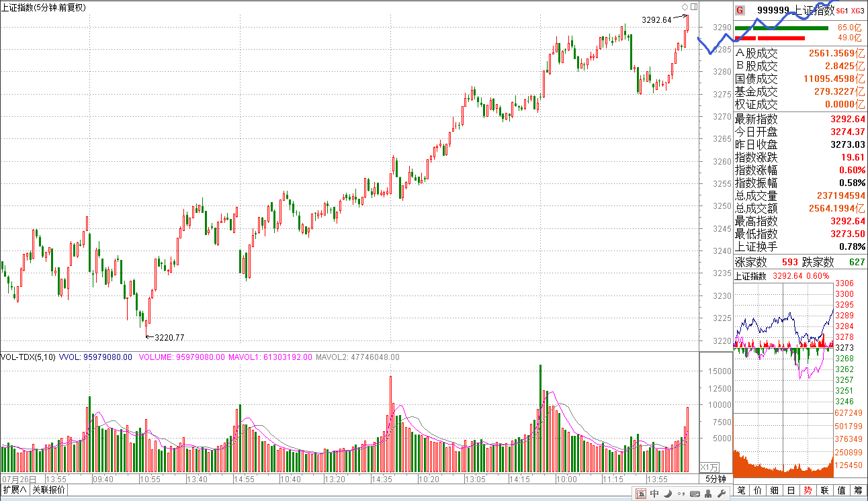Open the X1万 volume scale selector
The width and height of the screenshot is (868, 501).
click(x=709, y=467)
